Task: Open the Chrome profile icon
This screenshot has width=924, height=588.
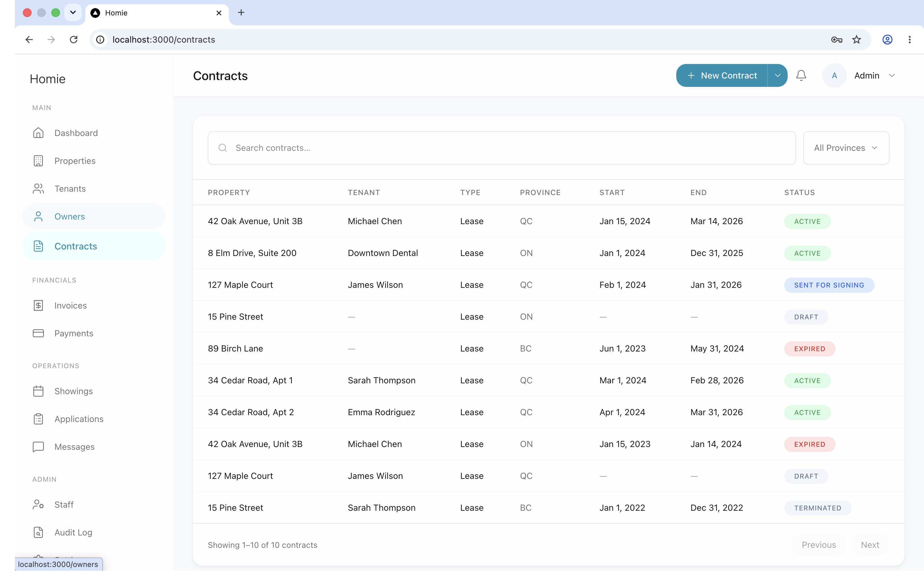Action: click(x=887, y=40)
